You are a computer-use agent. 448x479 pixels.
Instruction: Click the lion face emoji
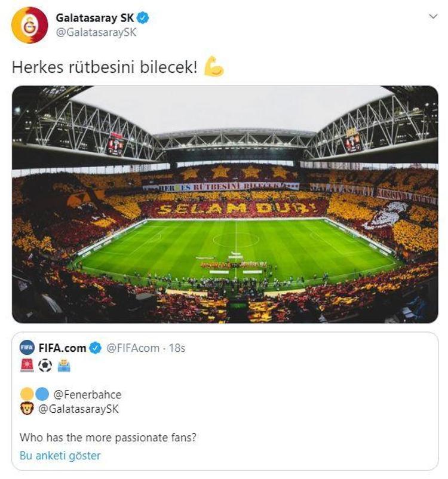(27, 409)
